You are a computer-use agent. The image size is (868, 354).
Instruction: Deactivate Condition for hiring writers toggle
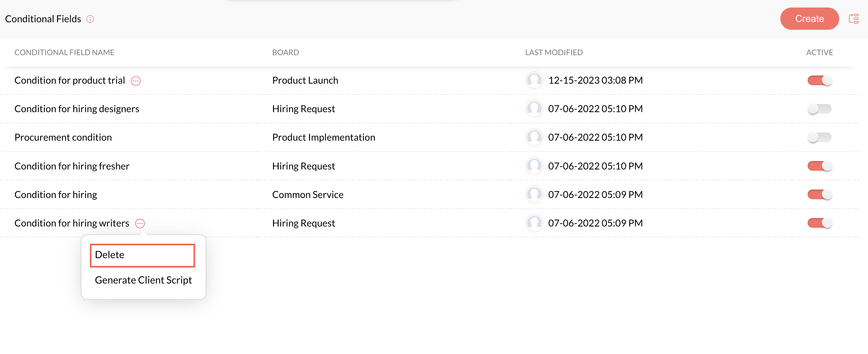pyautogui.click(x=819, y=223)
